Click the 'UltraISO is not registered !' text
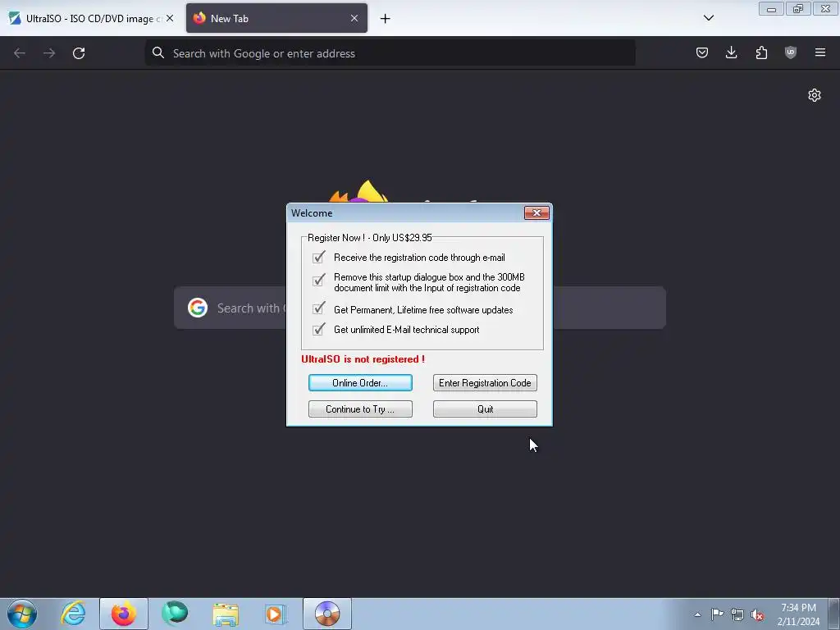This screenshot has width=840, height=630. click(363, 359)
